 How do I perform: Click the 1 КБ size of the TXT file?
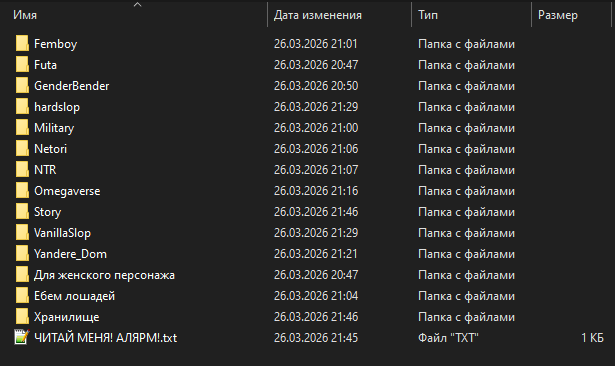point(592,338)
